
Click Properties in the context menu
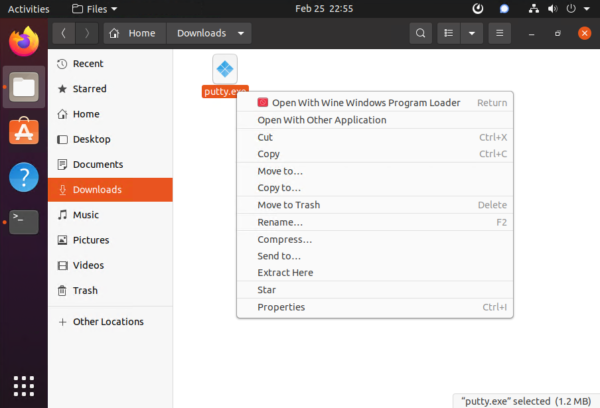(x=281, y=307)
